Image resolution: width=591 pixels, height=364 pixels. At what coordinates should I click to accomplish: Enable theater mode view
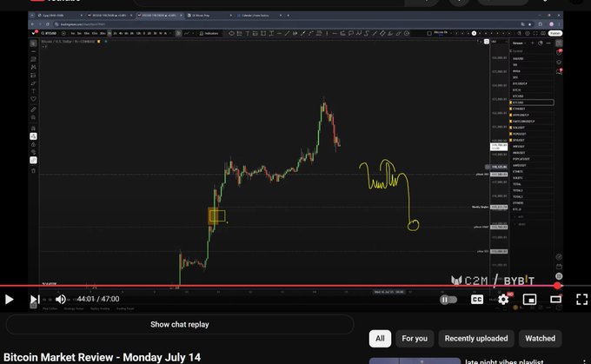[555, 299]
